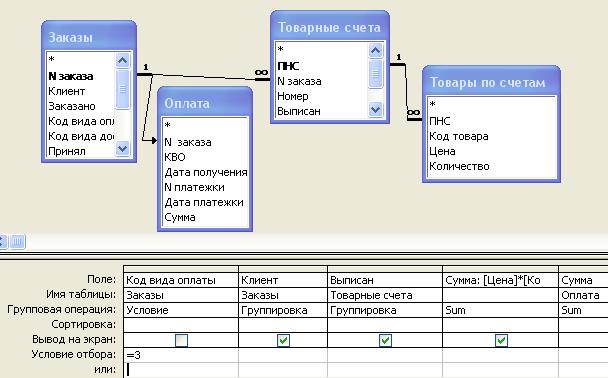This screenshot has height=378, width=608.
Task: Open the Sum group operation under Оплата
Action: click(583, 310)
